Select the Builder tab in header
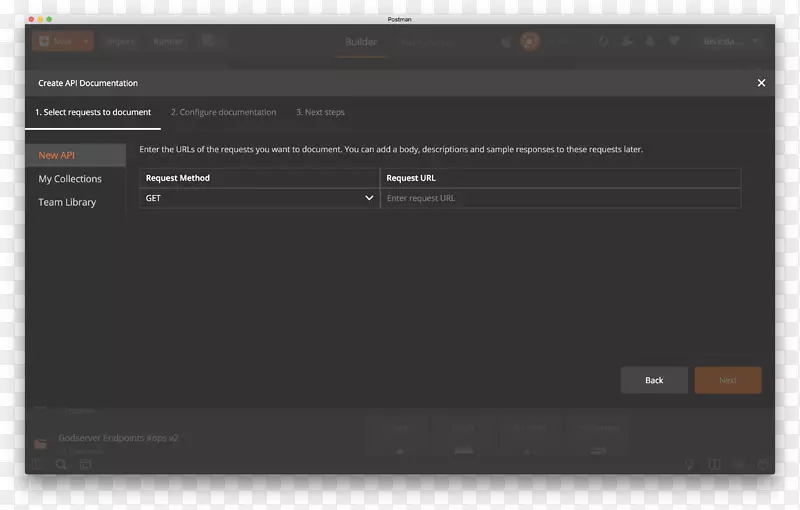Screen dimensions: 800x510 [361, 42]
